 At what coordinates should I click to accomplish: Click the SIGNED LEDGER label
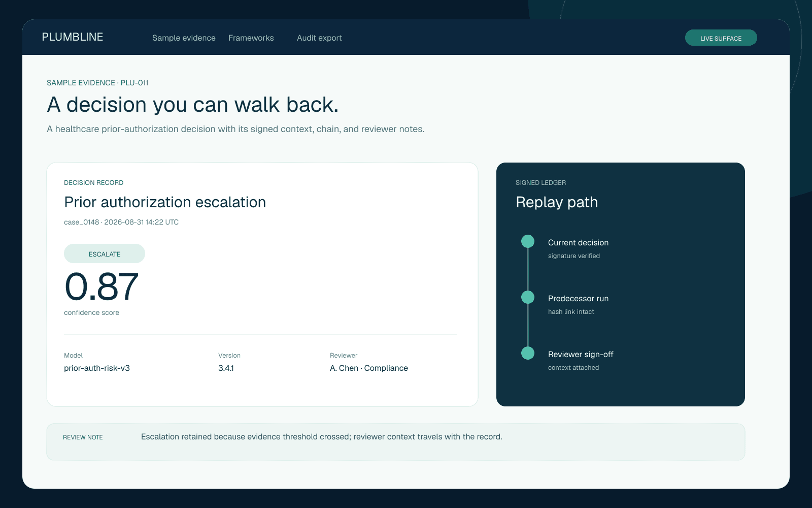point(540,182)
